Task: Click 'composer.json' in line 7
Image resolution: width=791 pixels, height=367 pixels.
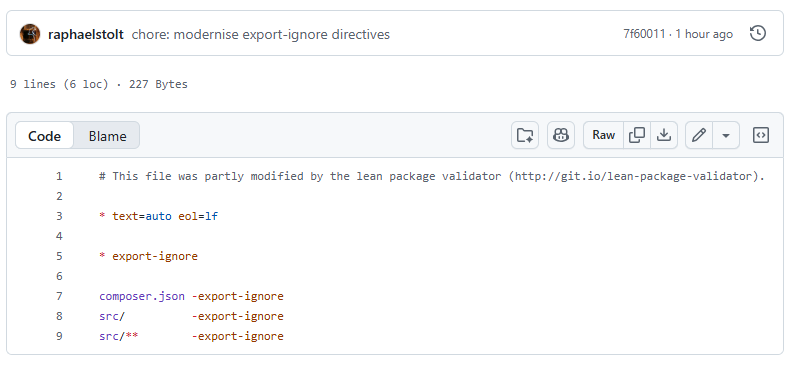Action: (142, 296)
